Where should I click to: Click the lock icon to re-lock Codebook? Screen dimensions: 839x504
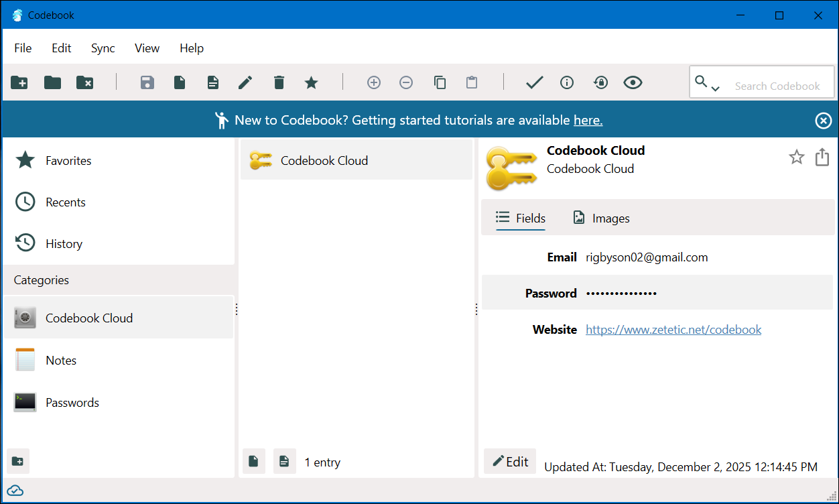(x=600, y=82)
